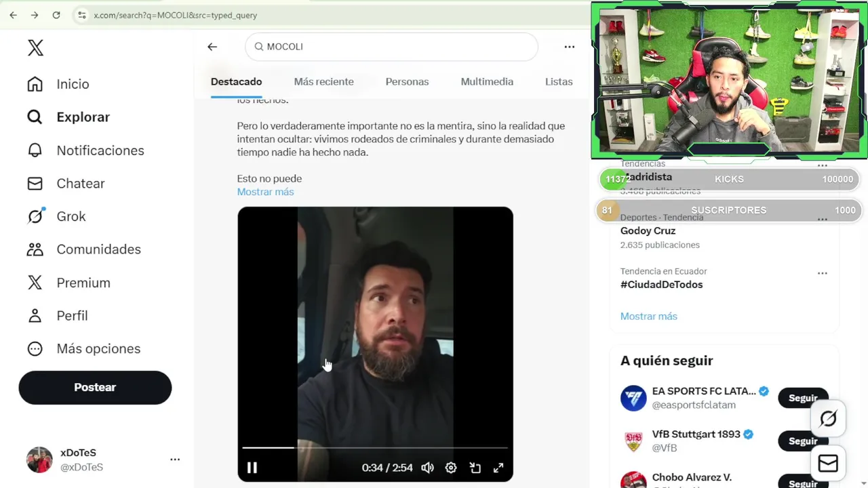Image resolution: width=868 pixels, height=488 pixels.
Task: Open Inicio home icon
Action: click(35, 84)
